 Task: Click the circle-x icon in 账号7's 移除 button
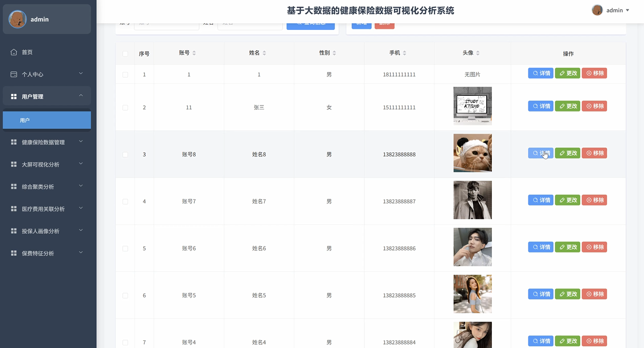click(x=589, y=200)
